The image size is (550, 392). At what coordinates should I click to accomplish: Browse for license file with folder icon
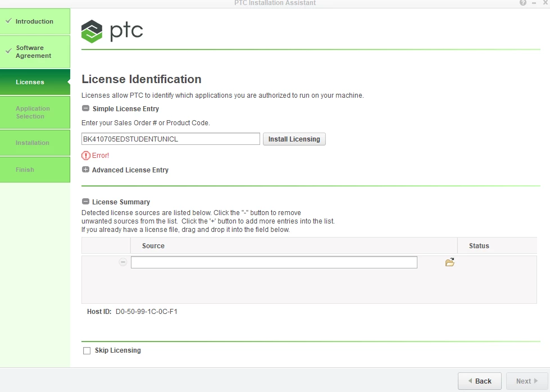tap(450, 262)
